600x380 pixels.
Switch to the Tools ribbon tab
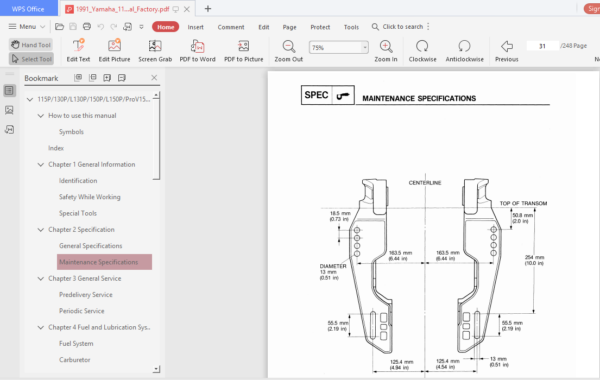pos(351,27)
